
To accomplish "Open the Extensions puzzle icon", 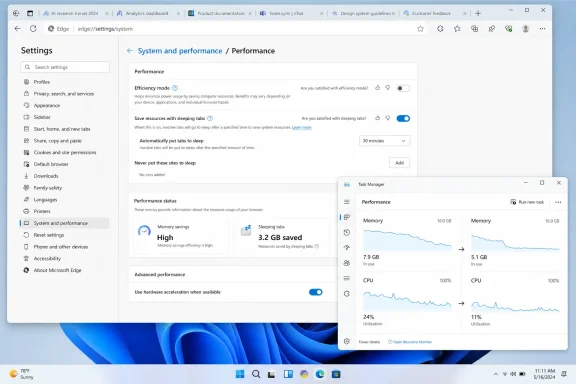I will [x=440, y=29].
